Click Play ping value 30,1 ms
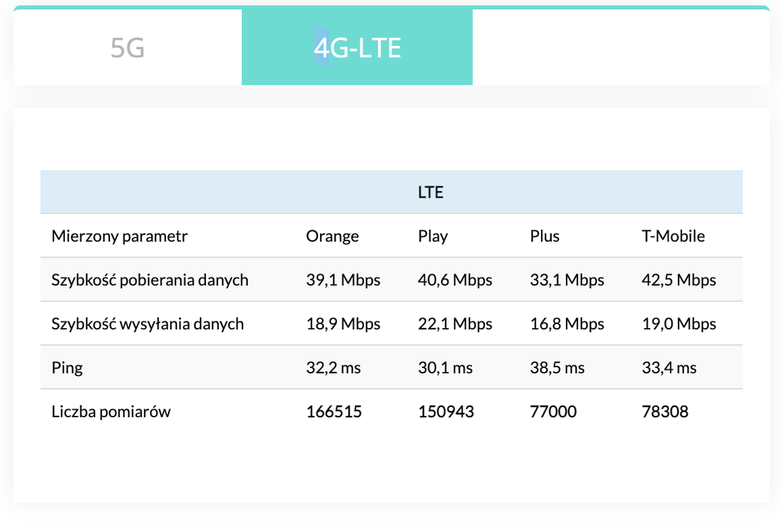782x532 pixels. coord(445,368)
